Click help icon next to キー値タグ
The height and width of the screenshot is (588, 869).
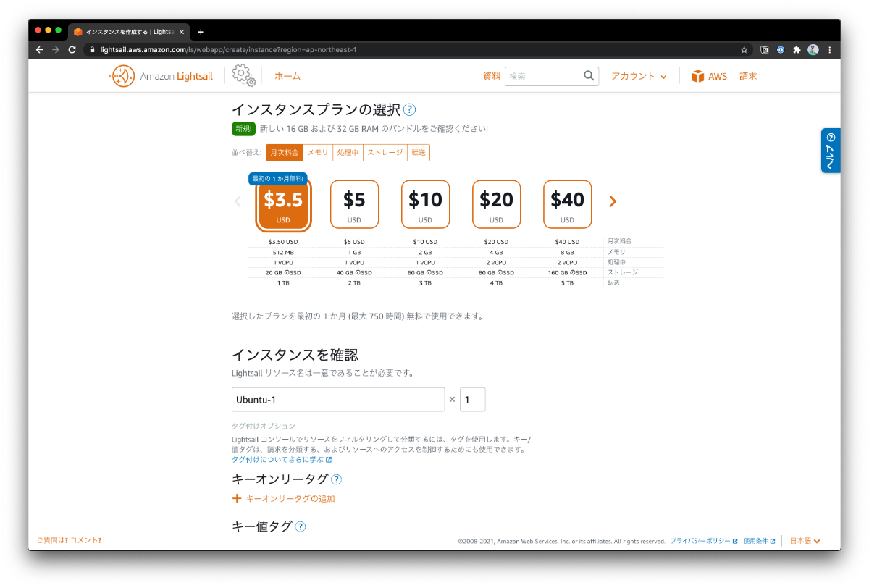pyautogui.click(x=301, y=526)
